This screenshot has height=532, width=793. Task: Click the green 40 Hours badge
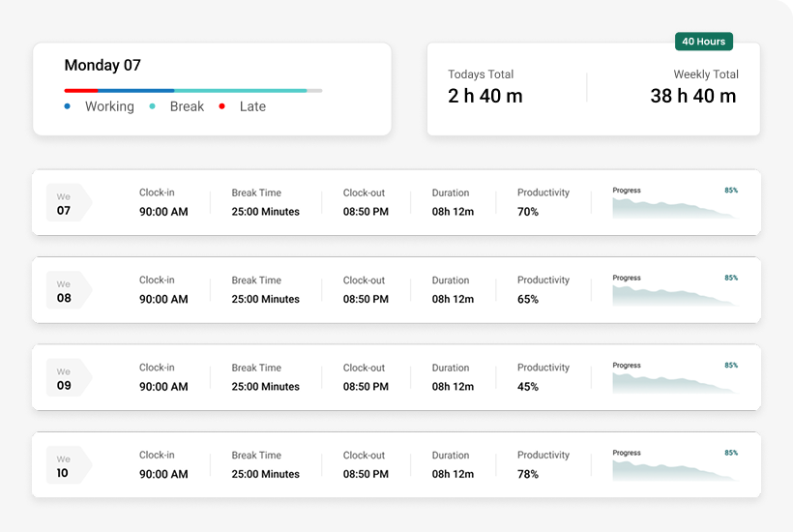click(703, 42)
